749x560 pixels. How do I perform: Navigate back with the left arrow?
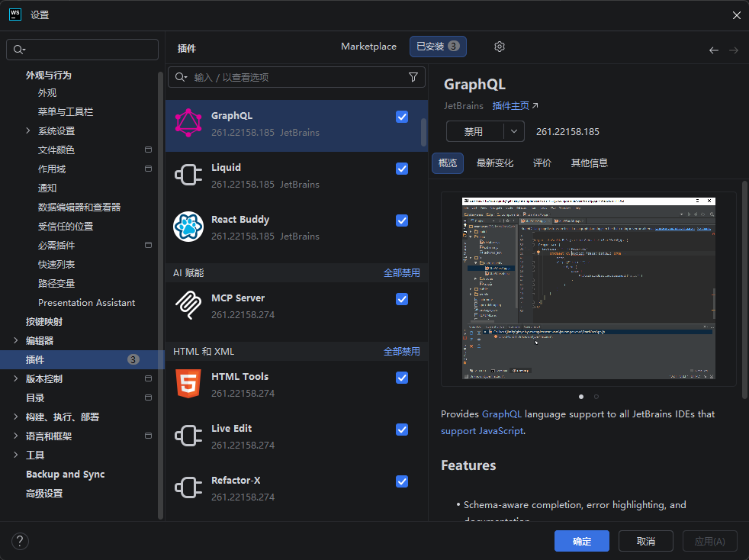(x=714, y=50)
